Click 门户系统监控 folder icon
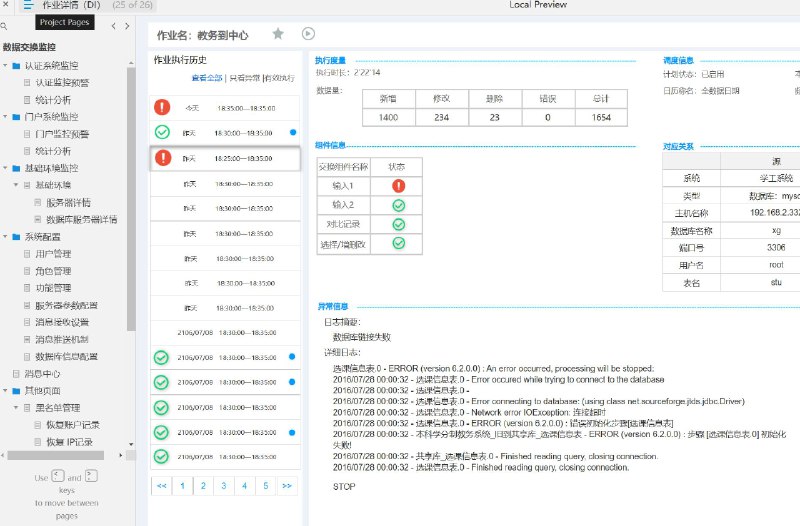This screenshot has height=526, width=800. point(16,117)
